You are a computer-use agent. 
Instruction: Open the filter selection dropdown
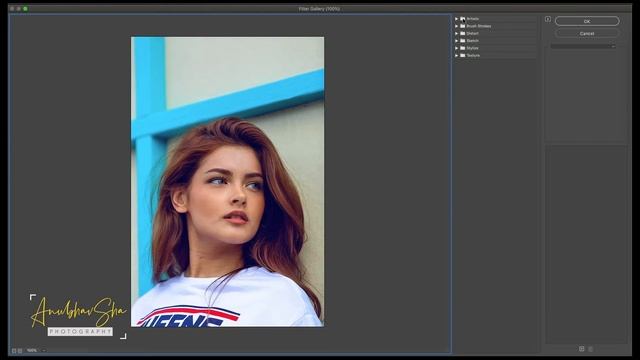tap(583, 47)
